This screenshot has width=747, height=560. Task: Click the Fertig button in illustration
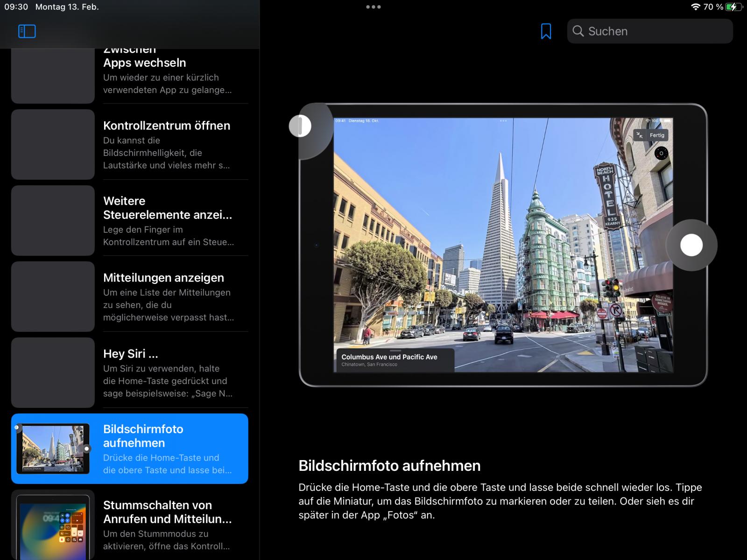[657, 135]
